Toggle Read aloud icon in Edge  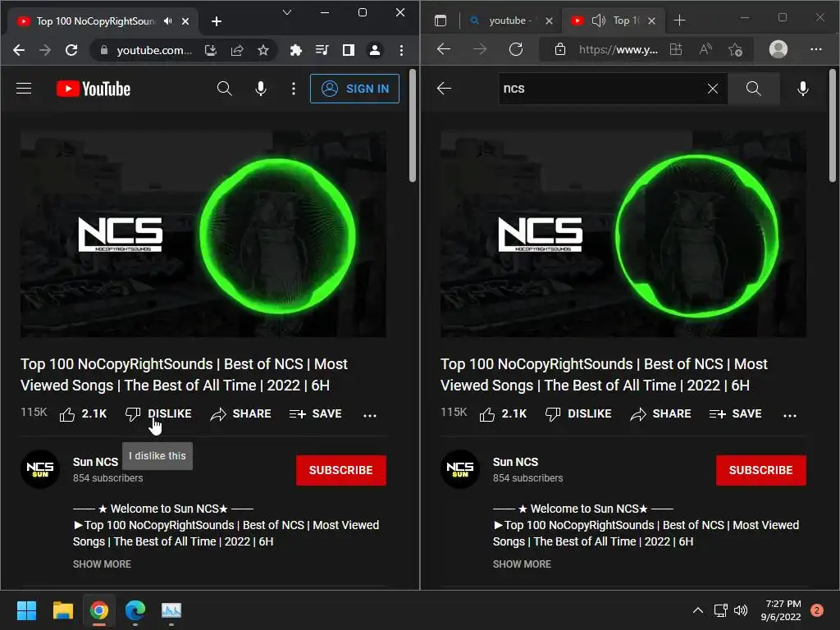click(x=706, y=49)
